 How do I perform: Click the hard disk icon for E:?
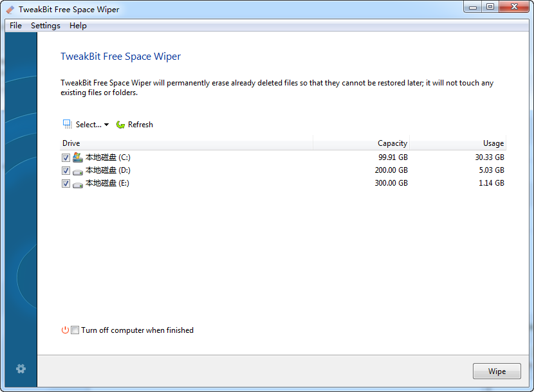tap(78, 185)
